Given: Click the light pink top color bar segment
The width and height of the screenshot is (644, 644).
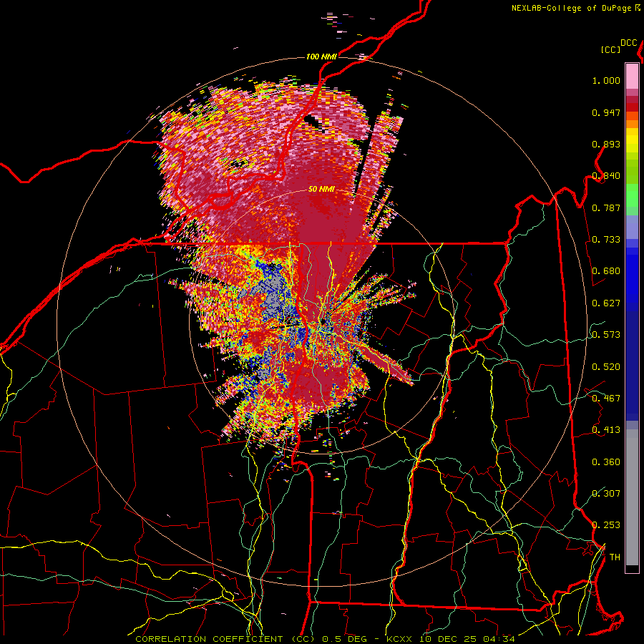Looking at the screenshot, I should tap(632, 76).
